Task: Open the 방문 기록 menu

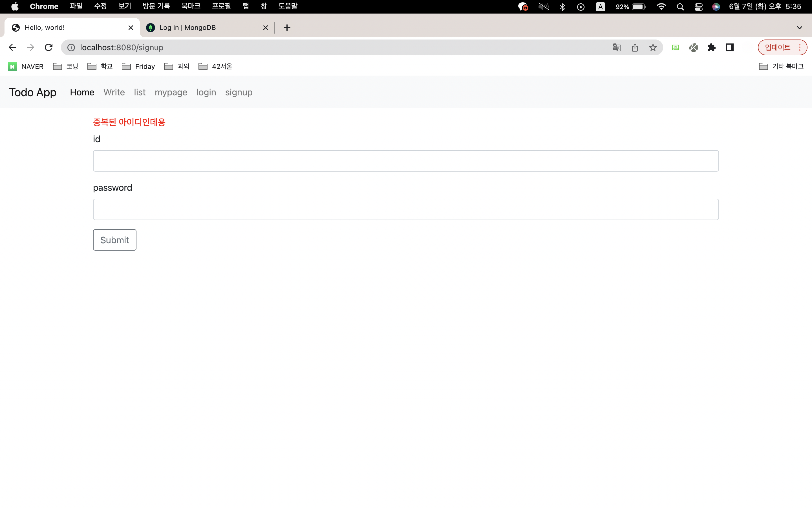Action: click(156, 6)
